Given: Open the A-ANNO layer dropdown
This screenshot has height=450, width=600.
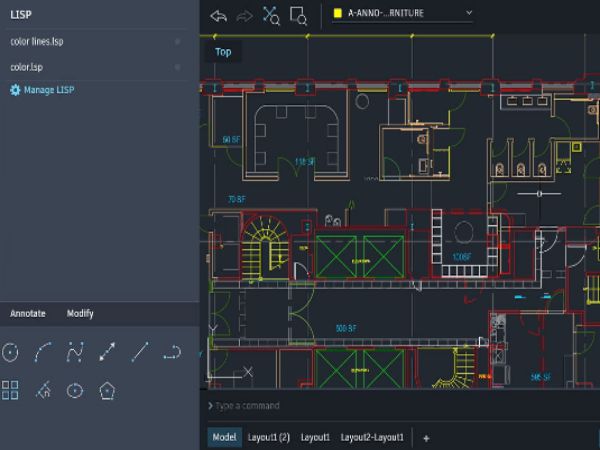Looking at the screenshot, I should tap(403, 13).
